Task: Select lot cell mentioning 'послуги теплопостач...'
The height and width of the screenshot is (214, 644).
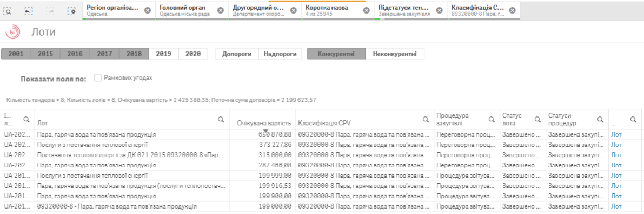Action: coord(131,186)
